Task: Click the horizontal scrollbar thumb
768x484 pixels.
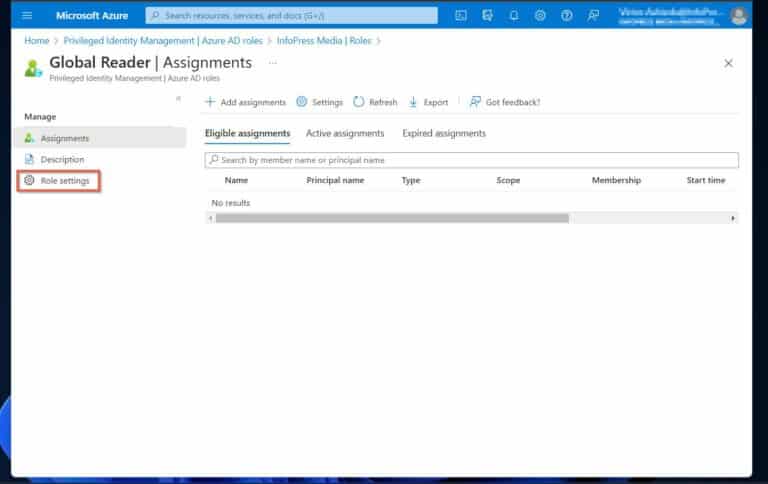Action: click(392, 218)
